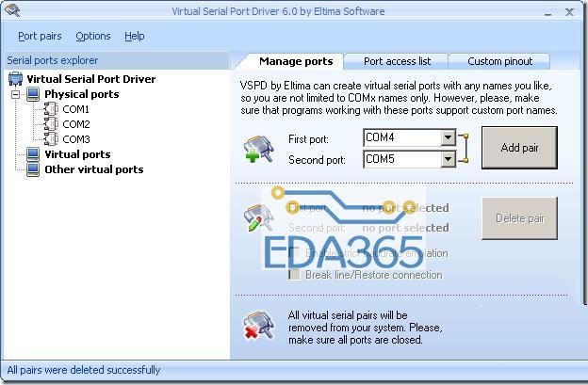
Task: Select the Virtual ports tree label
Action: [77, 154]
